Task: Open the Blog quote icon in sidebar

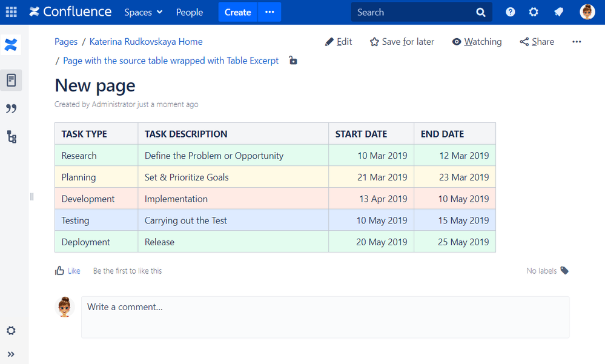Action: tap(11, 108)
